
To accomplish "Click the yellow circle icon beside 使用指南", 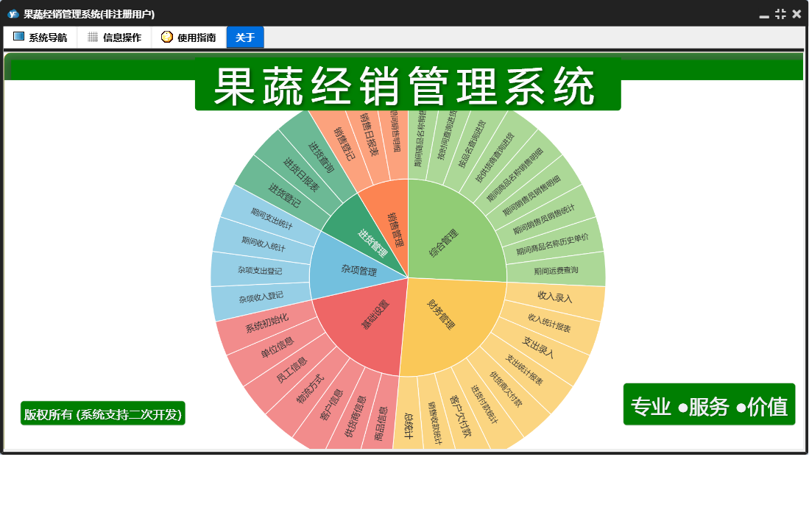I will 166,37.
